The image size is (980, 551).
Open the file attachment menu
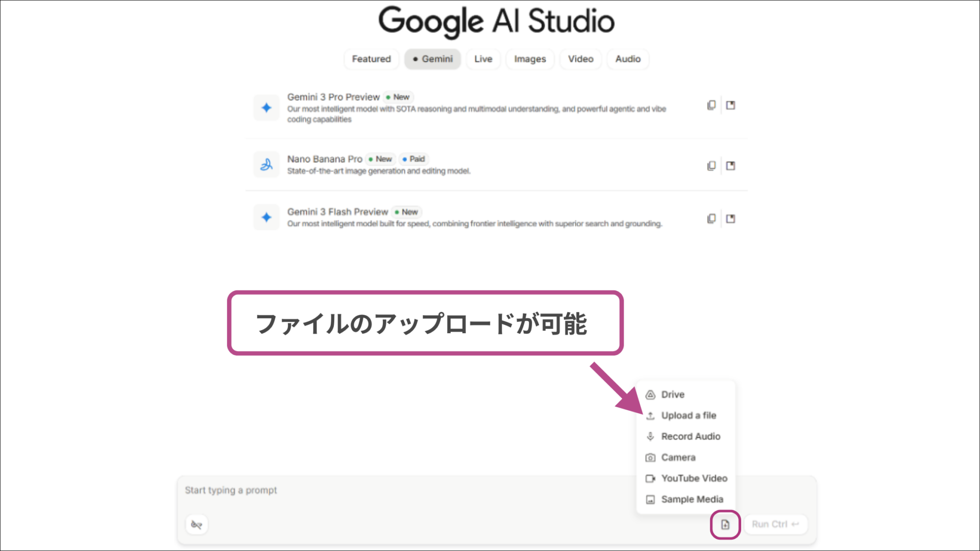tap(725, 524)
